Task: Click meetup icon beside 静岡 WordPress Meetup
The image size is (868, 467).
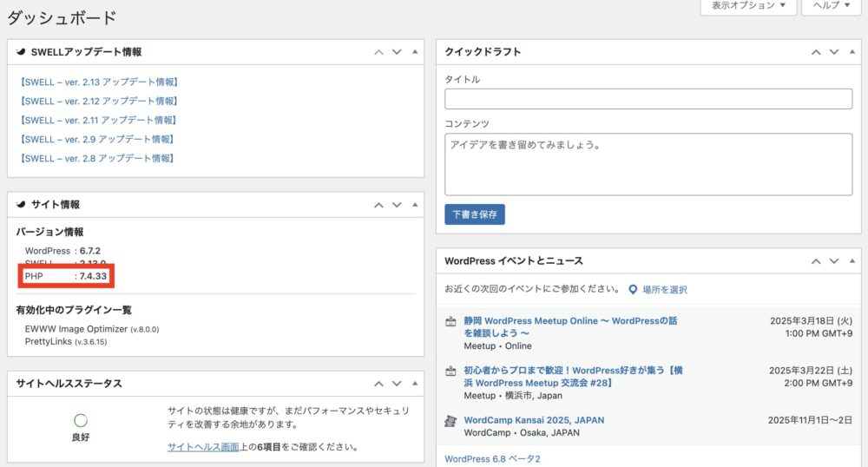Action: click(x=451, y=321)
